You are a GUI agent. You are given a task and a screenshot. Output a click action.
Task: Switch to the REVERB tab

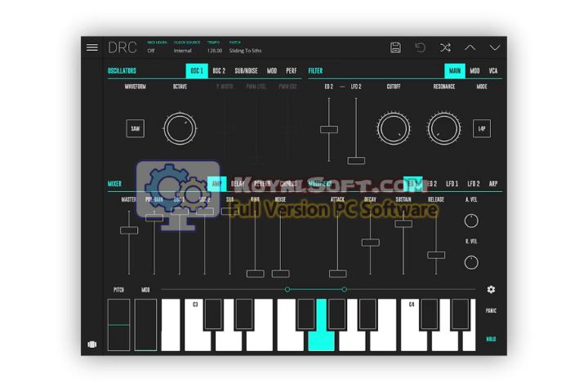click(x=262, y=184)
